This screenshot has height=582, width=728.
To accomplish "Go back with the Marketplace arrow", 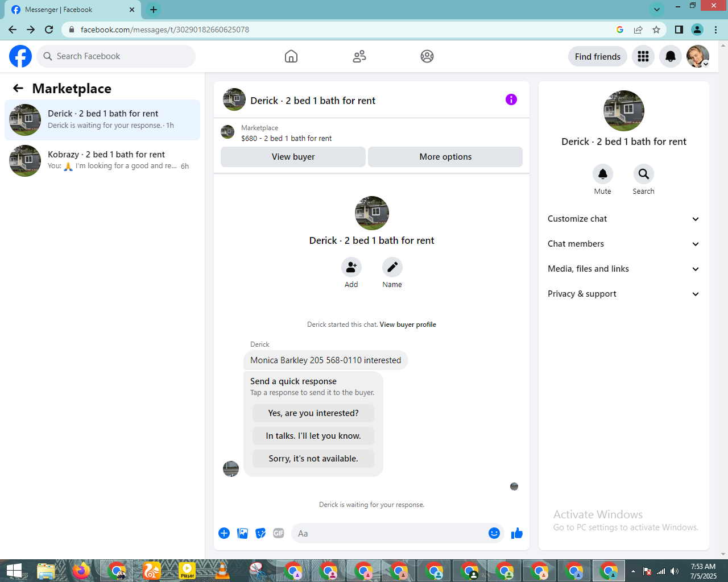I will coord(18,88).
